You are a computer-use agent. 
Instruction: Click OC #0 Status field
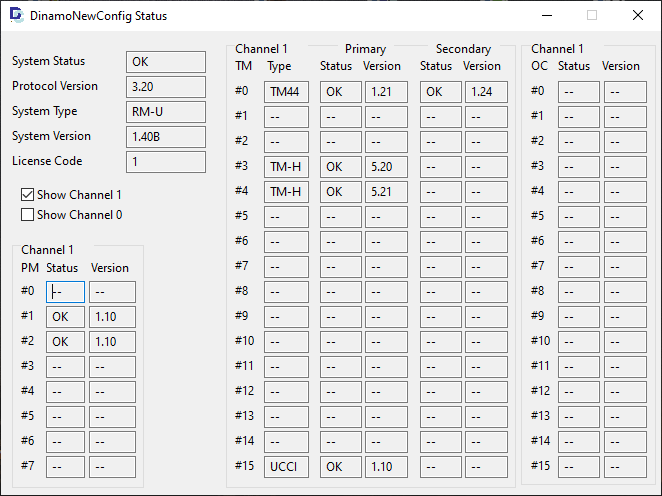click(578, 92)
